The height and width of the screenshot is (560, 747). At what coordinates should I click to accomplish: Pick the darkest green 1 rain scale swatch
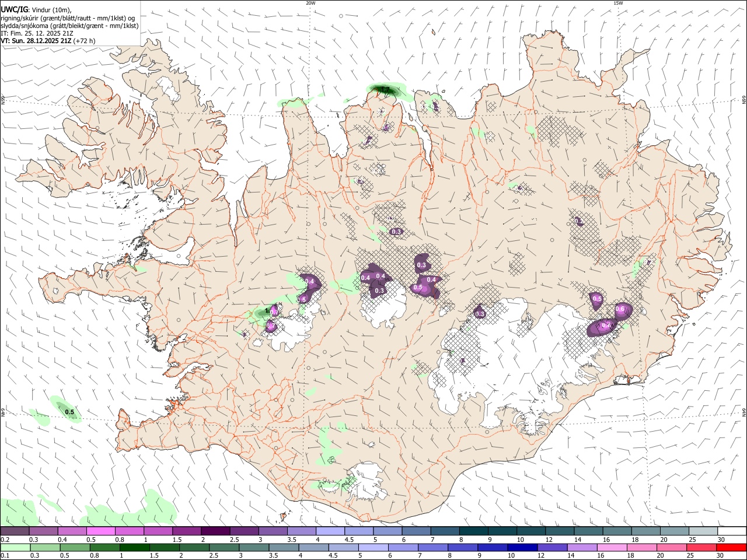coord(135,547)
